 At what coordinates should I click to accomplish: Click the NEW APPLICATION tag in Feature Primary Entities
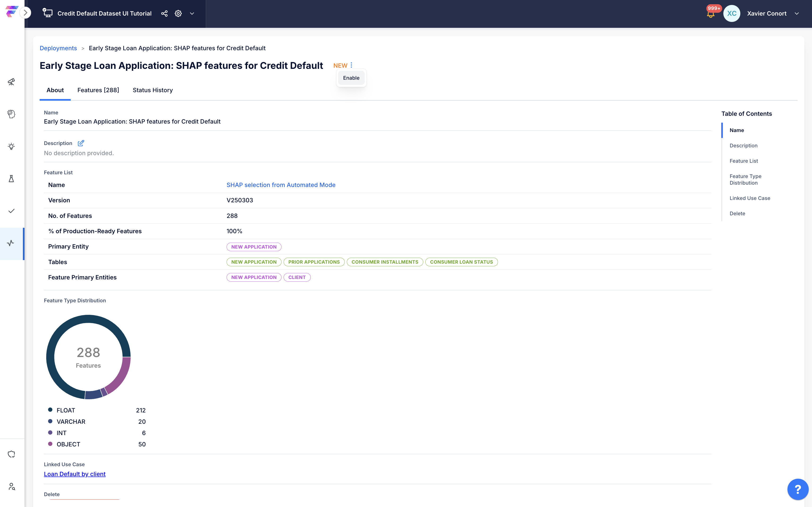(x=254, y=277)
